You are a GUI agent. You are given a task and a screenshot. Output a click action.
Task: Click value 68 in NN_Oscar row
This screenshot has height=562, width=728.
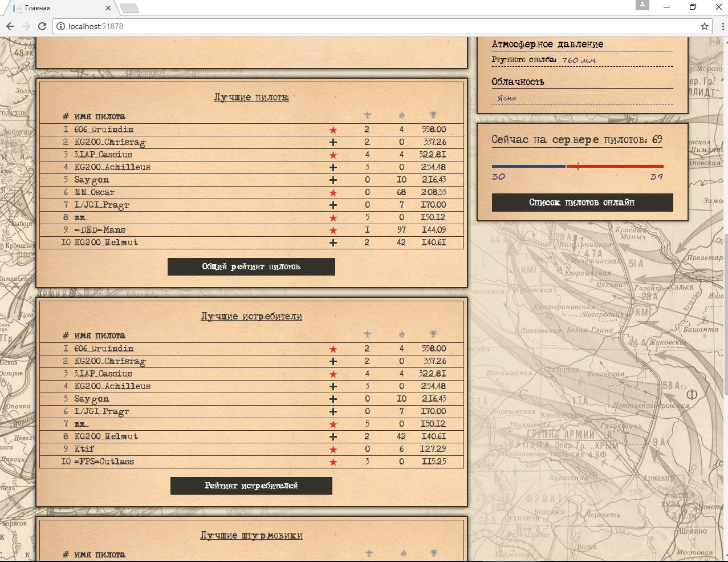[401, 193]
